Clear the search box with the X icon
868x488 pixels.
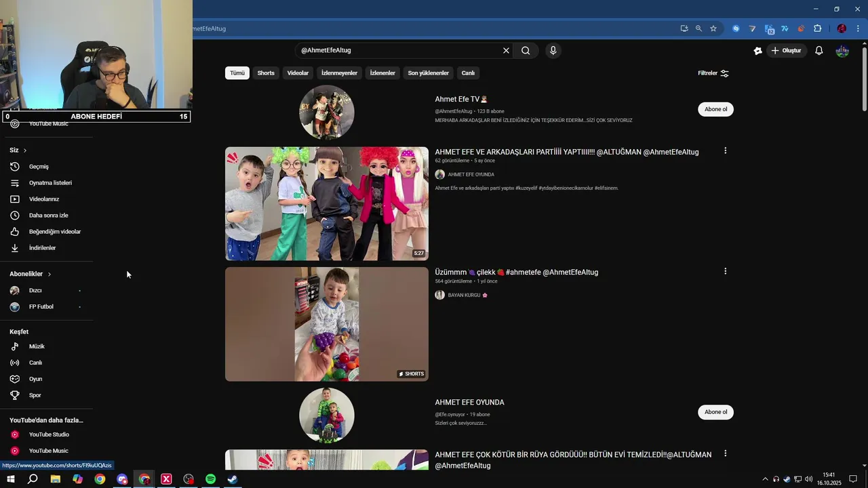click(x=506, y=50)
